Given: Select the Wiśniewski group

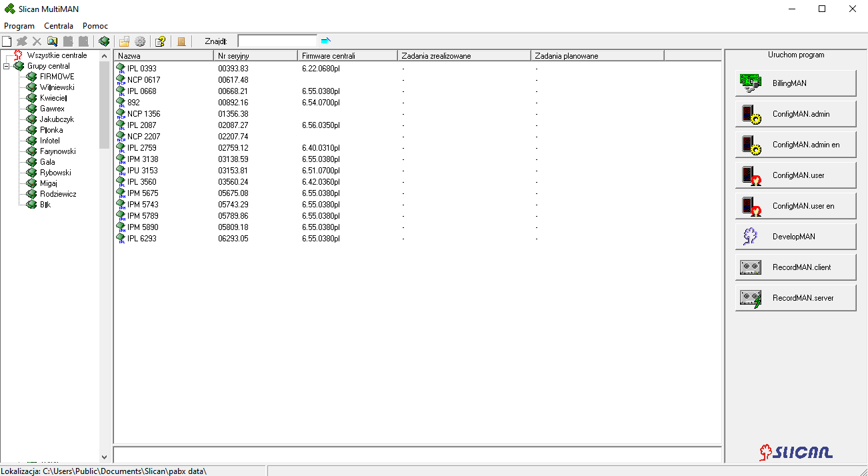Looking at the screenshot, I should [x=57, y=87].
